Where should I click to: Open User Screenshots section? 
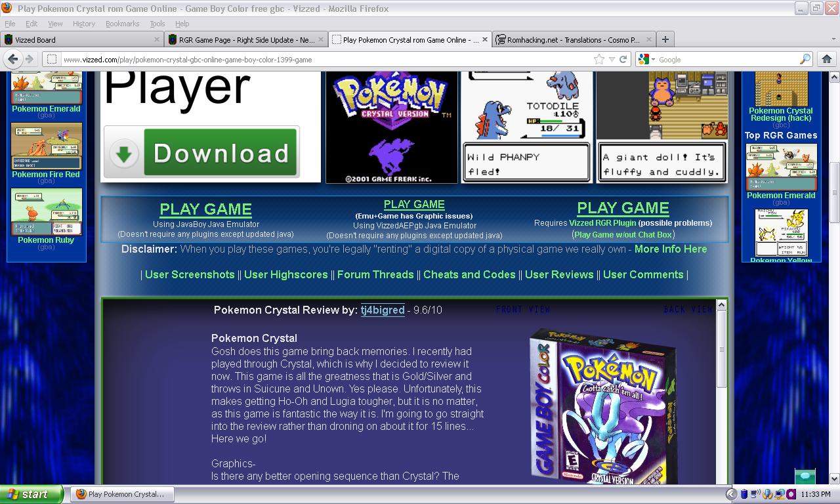190,274
